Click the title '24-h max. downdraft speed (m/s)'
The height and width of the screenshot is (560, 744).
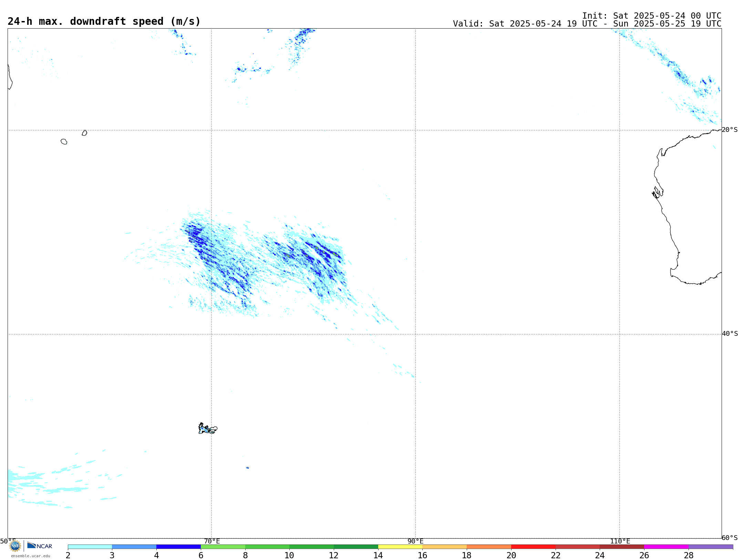(104, 22)
